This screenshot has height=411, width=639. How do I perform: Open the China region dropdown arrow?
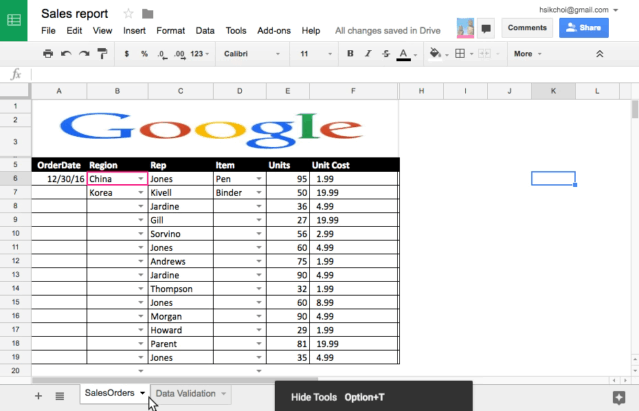click(141, 179)
